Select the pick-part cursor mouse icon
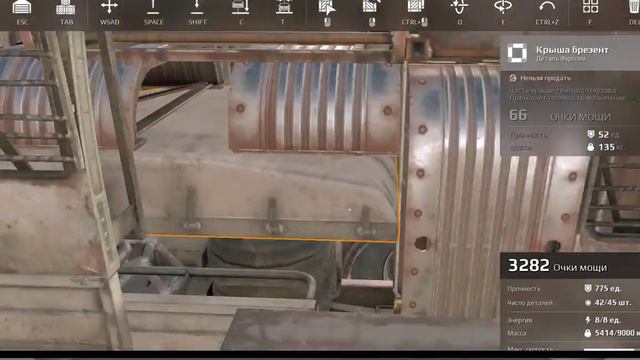 tap(327, 8)
